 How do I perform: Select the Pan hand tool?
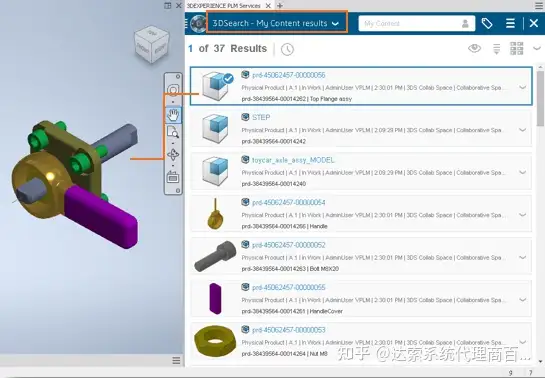173,114
